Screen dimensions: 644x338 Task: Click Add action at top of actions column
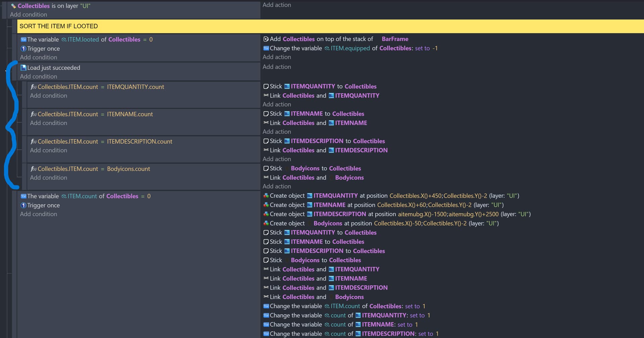tap(277, 5)
